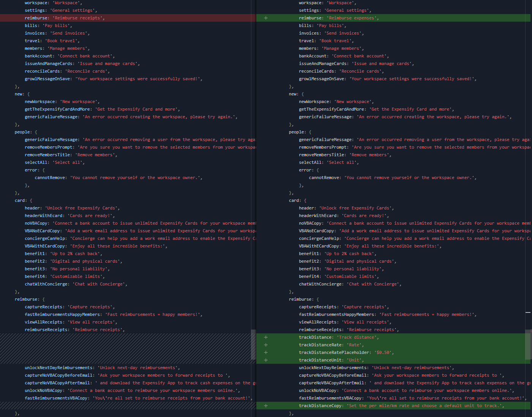Click the plus marker beside trackDistanceRatePlaceholder line

click(x=266, y=352)
